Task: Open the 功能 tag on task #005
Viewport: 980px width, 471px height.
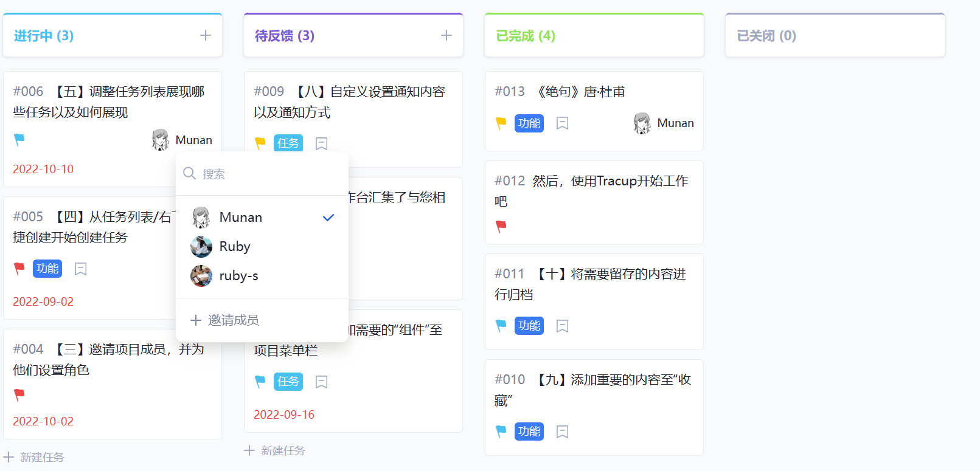Action: (x=47, y=269)
